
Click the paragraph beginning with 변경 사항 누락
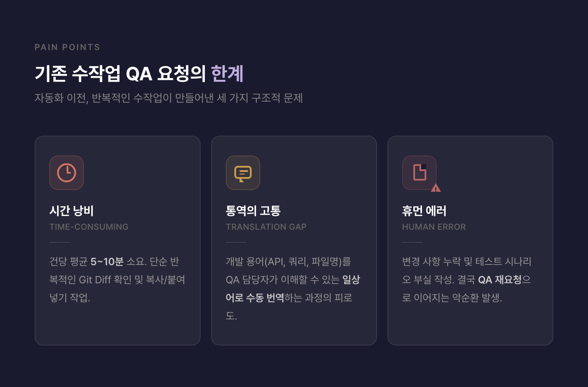click(467, 279)
